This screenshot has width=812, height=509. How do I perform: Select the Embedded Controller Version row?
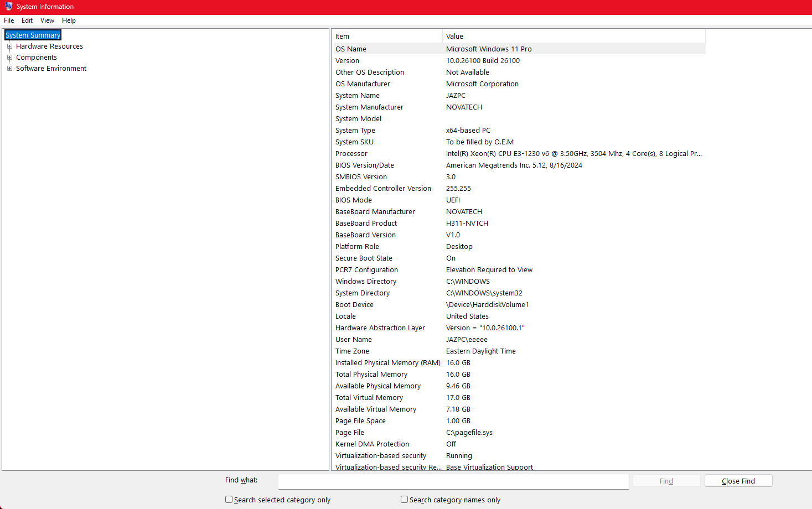pyautogui.click(x=520, y=188)
